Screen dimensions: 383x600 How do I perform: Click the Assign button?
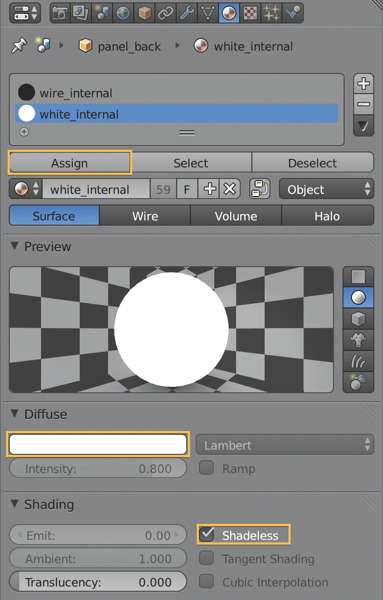click(x=70, y=163)
